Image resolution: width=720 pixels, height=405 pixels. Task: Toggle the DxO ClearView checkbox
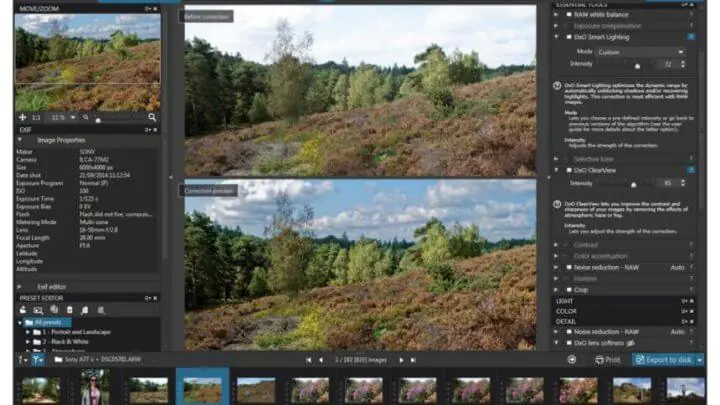(x=569, y=170)
